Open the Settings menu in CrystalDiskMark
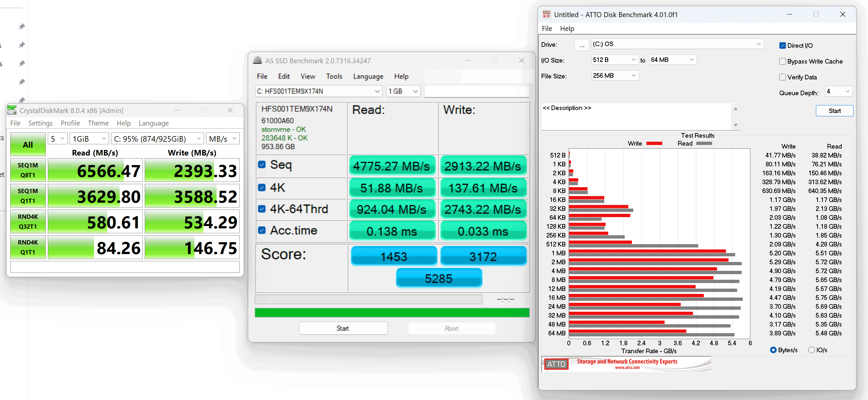Viewport: 868px width, 400px height. [x=41, y=123]
